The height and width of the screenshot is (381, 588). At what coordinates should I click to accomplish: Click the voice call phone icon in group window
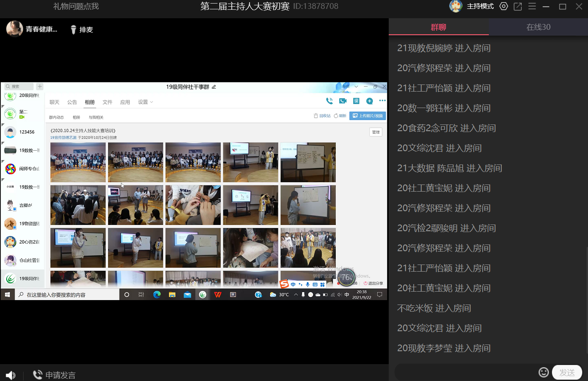[x=329, y=101]
